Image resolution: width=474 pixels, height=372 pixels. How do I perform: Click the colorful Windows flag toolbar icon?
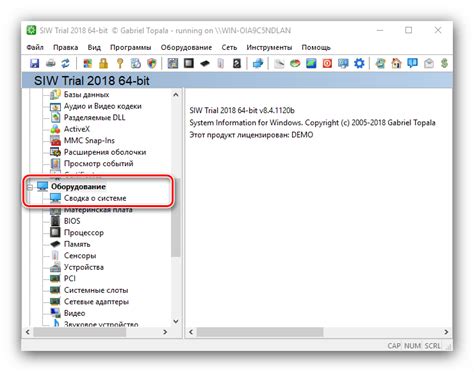(x=88, y=63)
